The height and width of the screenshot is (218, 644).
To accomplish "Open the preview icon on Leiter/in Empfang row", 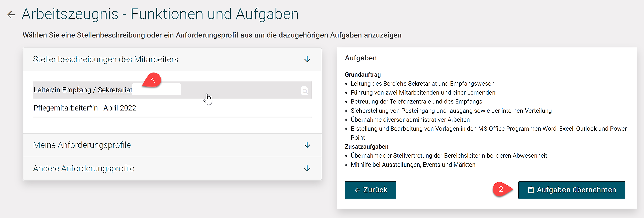I will coord(305,91).
